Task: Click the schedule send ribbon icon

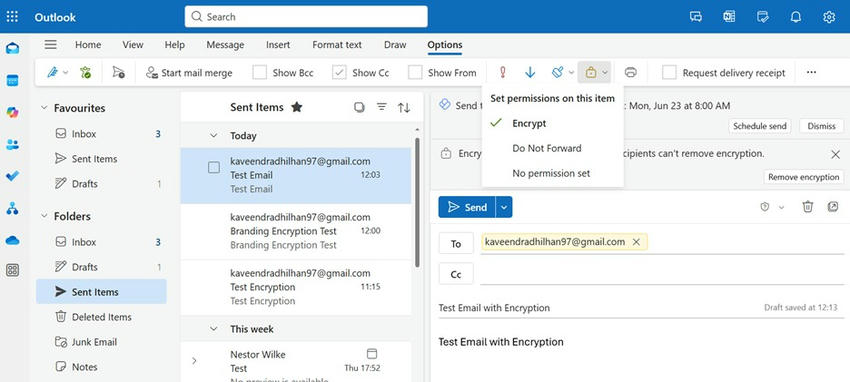Action: click(118, 72)
